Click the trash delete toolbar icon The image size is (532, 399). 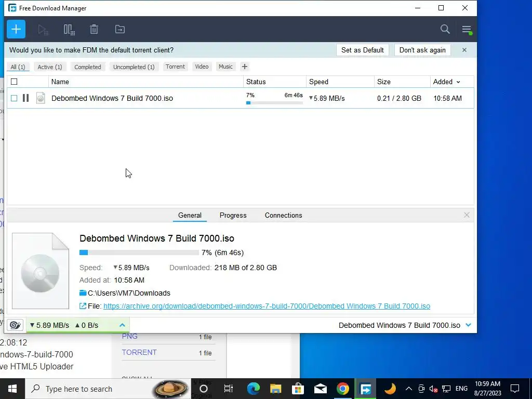coord(94,30)
